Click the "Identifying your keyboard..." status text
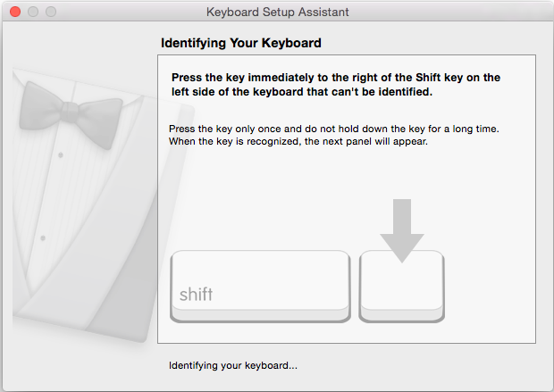This screenshot has height=392, width=554. tap(233, 365)
